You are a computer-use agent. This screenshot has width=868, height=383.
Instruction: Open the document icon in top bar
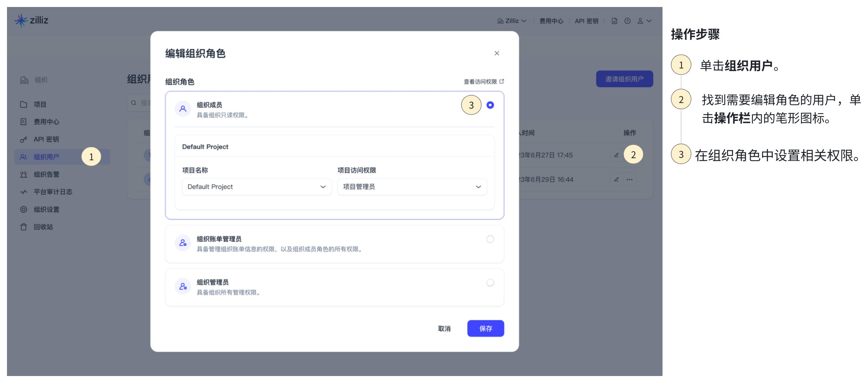pos(614,21)
